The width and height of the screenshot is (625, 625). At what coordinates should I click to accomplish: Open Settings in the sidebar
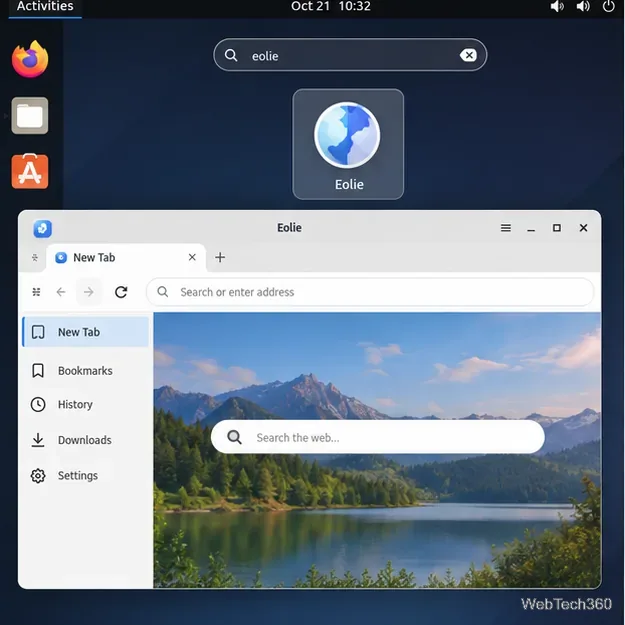86,476
